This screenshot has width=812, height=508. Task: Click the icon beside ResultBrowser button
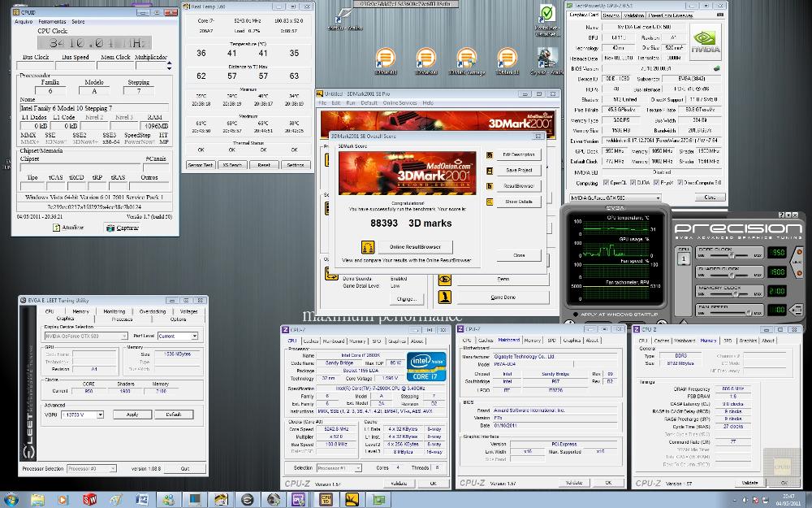click(490, 186)
